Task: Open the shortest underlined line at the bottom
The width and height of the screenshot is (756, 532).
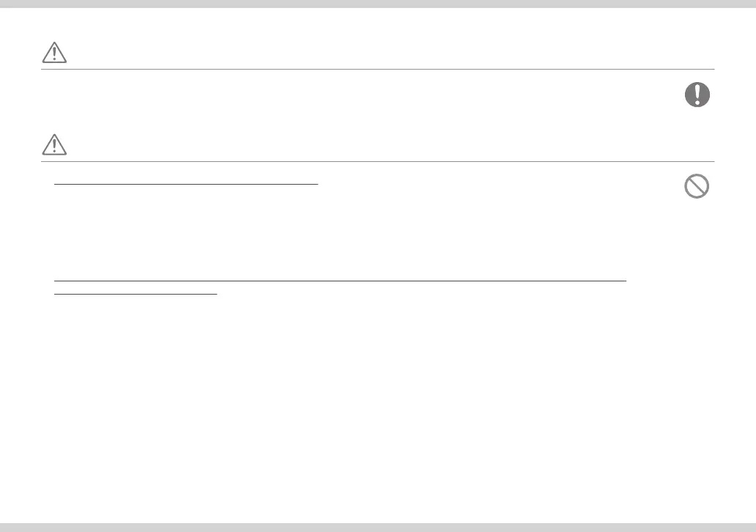Action: pyautogui.click(x=136, y=293)
